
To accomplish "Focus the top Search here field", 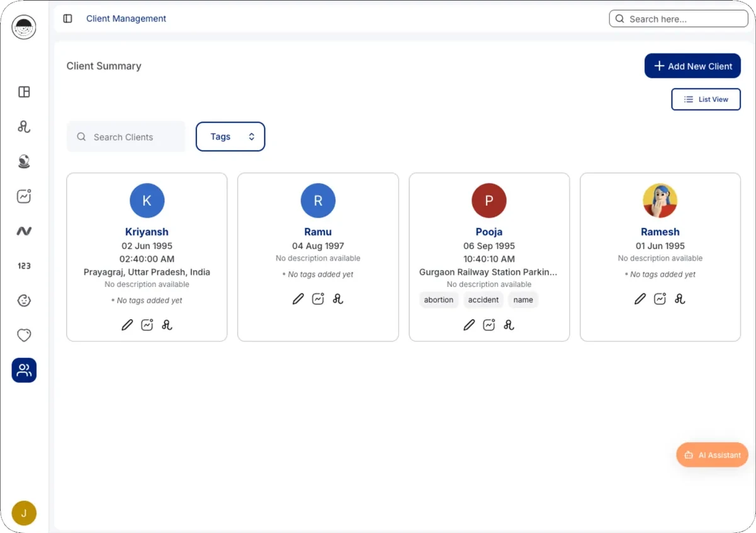I will 679,19.
